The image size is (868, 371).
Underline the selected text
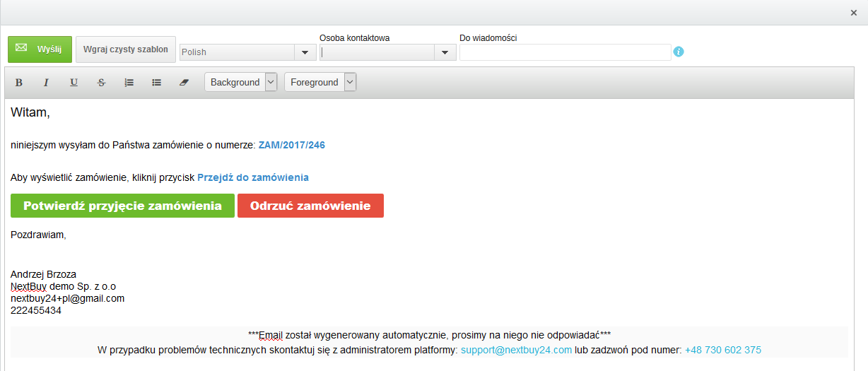pos(74,83)
